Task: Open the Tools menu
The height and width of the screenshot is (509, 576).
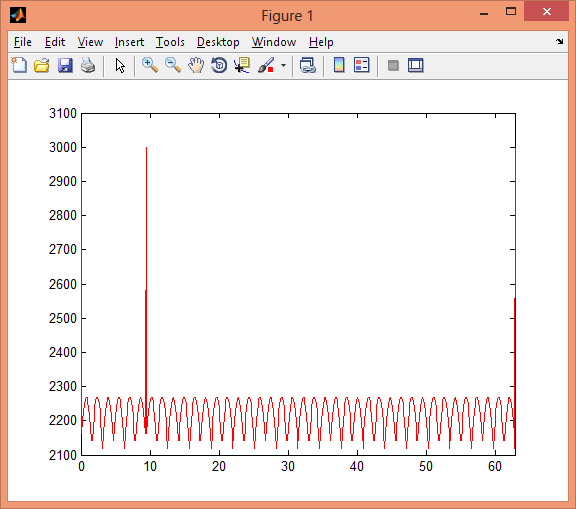Action: [x=170, y=42]
